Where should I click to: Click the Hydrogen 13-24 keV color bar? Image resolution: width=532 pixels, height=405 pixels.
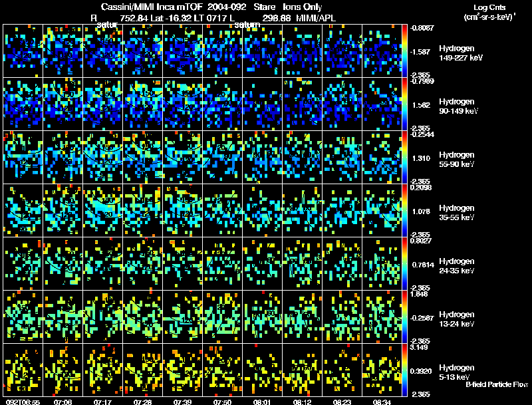coord(404,317)
